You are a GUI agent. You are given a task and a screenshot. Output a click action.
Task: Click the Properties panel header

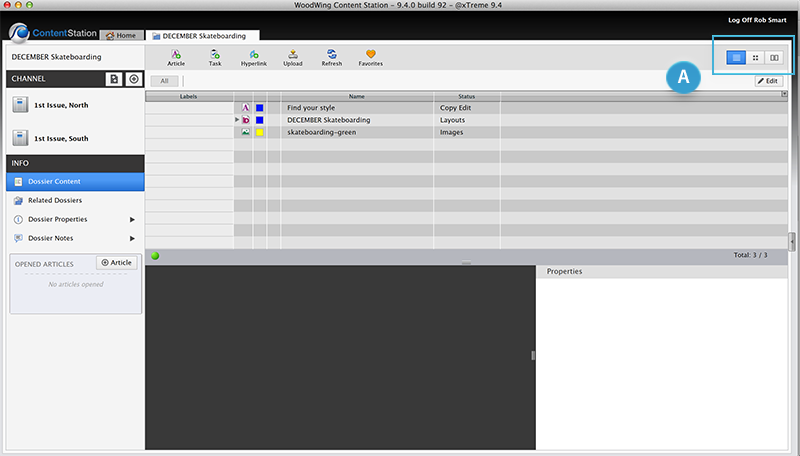pyautogui.click(x=662, y=271)
